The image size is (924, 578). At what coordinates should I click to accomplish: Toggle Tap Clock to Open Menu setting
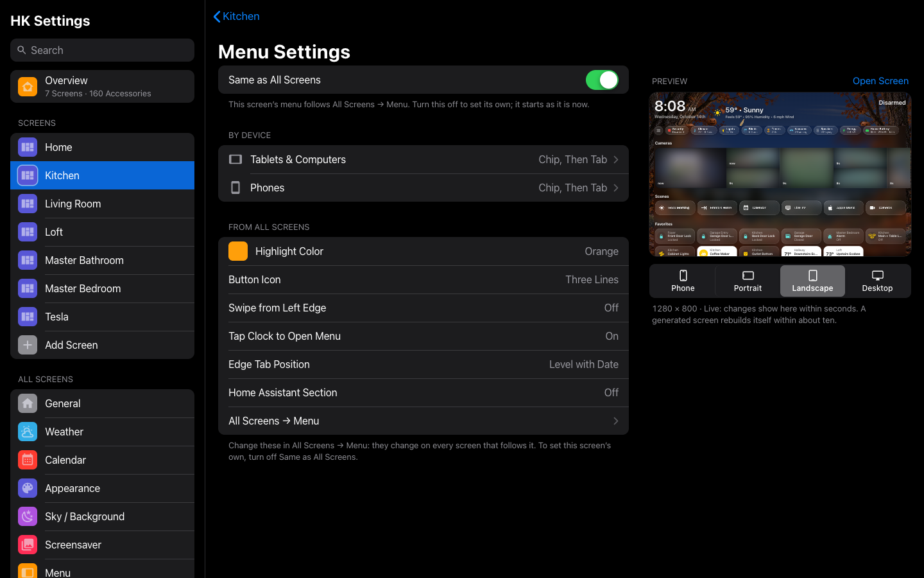[424, 336]
